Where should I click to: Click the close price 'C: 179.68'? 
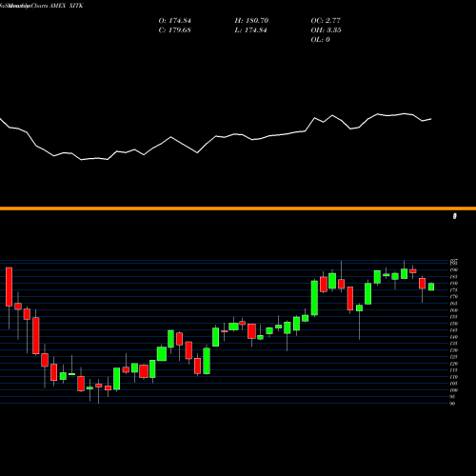tap(175, 30)
